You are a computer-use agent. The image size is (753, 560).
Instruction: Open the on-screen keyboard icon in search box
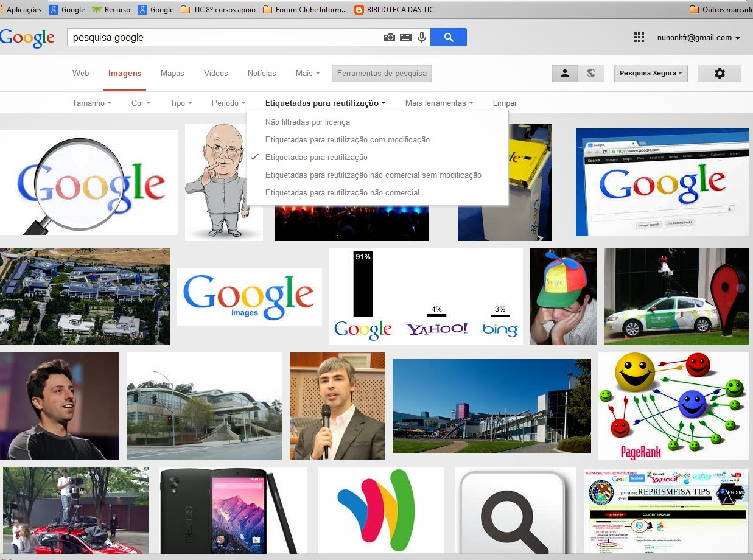tap(405, 37)
